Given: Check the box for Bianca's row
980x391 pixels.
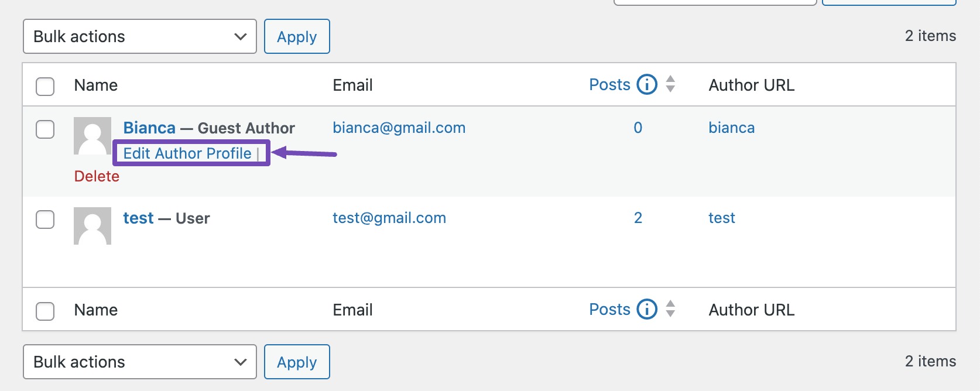Looking at the screenshot, I should [45, 129].
